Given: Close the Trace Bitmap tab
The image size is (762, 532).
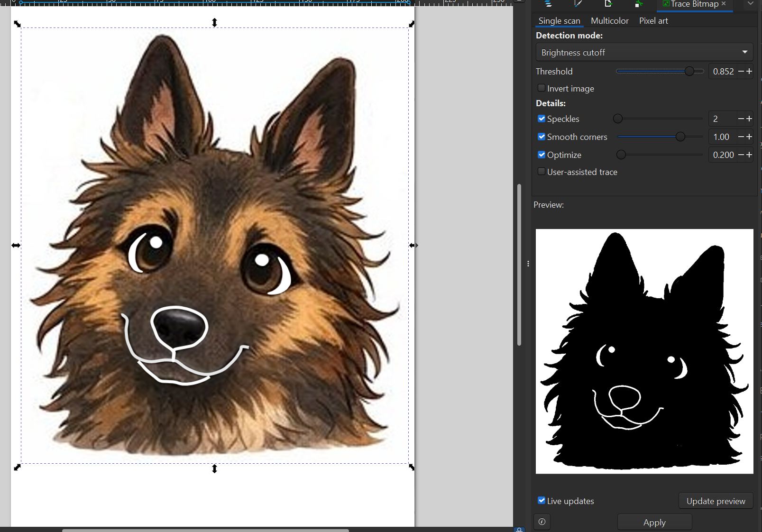Looking at the screenshot, I should pos(724,4).
